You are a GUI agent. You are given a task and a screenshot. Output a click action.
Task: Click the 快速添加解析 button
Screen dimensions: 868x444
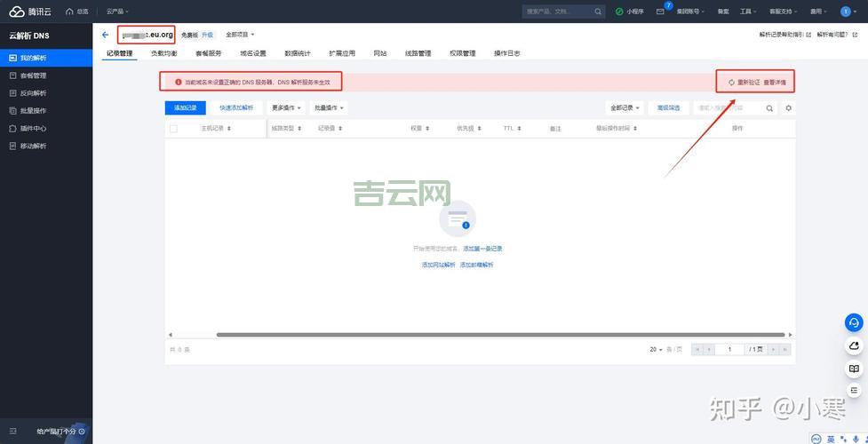(x=236, y=108)
